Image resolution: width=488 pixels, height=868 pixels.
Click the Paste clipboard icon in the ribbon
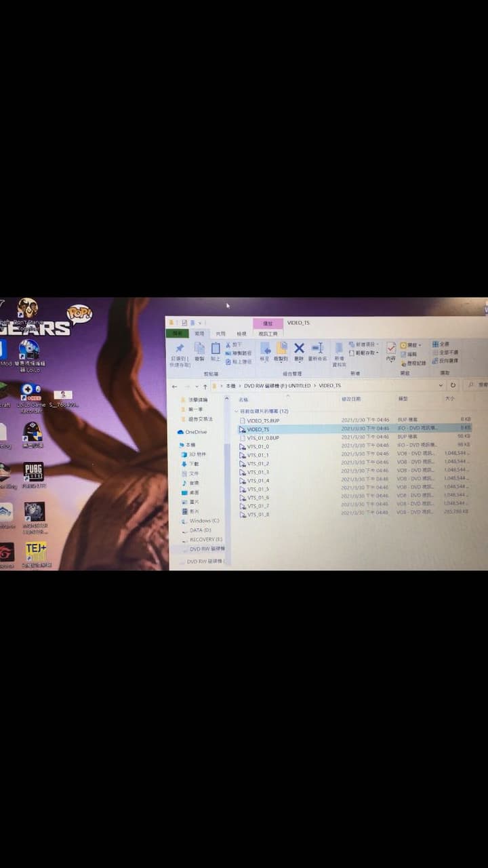coord(216,349)
